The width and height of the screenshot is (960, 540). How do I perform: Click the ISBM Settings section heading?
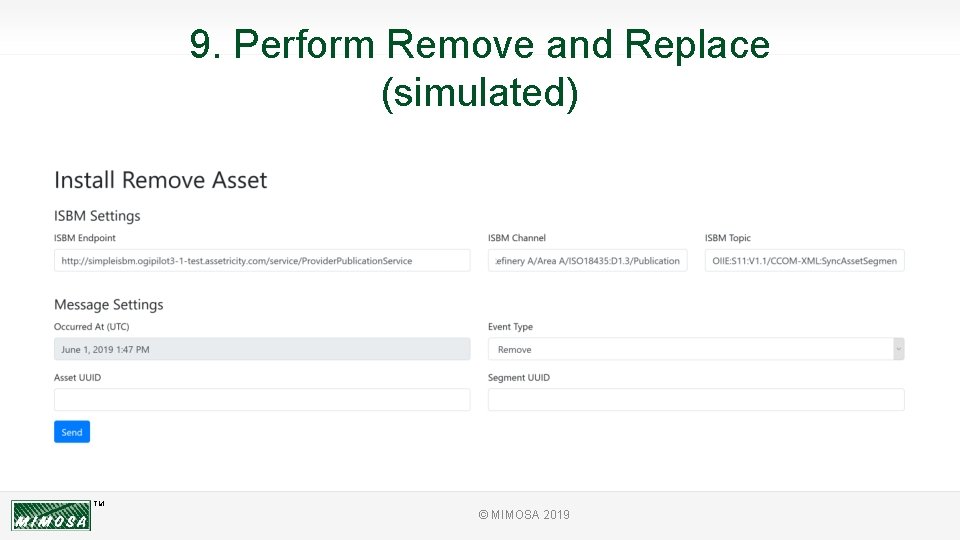pyautogui.click(x=97, y=216)
